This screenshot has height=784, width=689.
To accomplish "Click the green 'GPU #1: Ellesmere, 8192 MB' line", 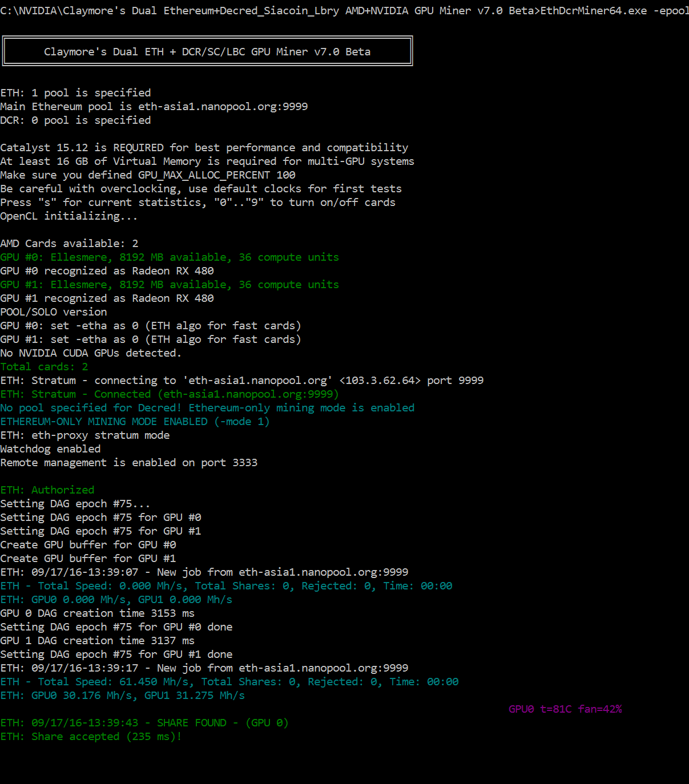I will pos(170,285).
